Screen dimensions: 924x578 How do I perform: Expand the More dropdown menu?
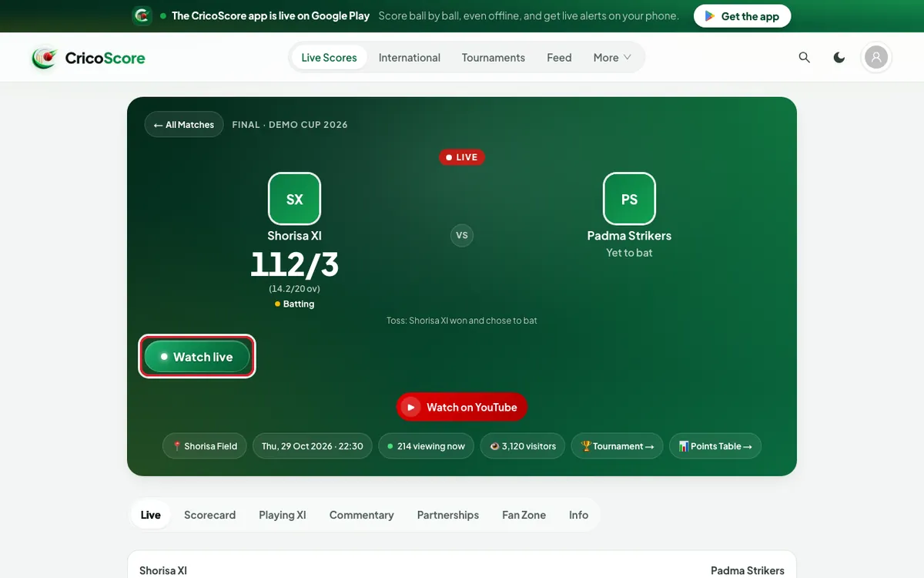point(612,58)
